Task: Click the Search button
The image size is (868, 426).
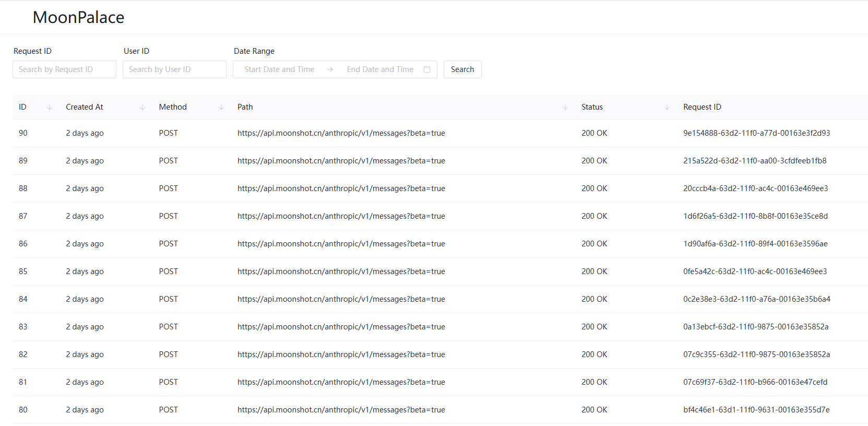Action: (x=462, y=69)
